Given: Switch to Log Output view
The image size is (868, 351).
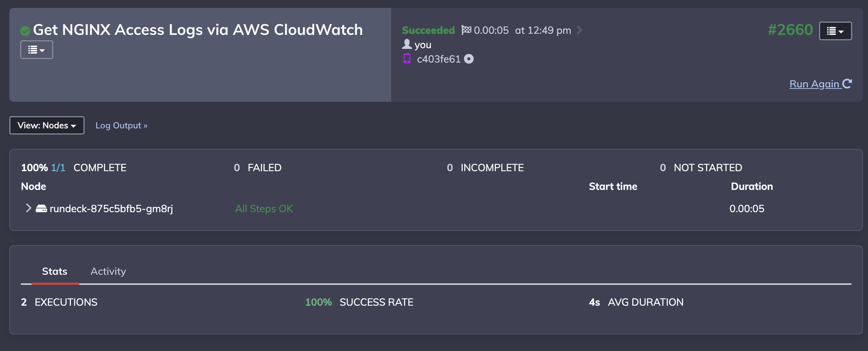Looking at the screenshot, I should [122, 126].
